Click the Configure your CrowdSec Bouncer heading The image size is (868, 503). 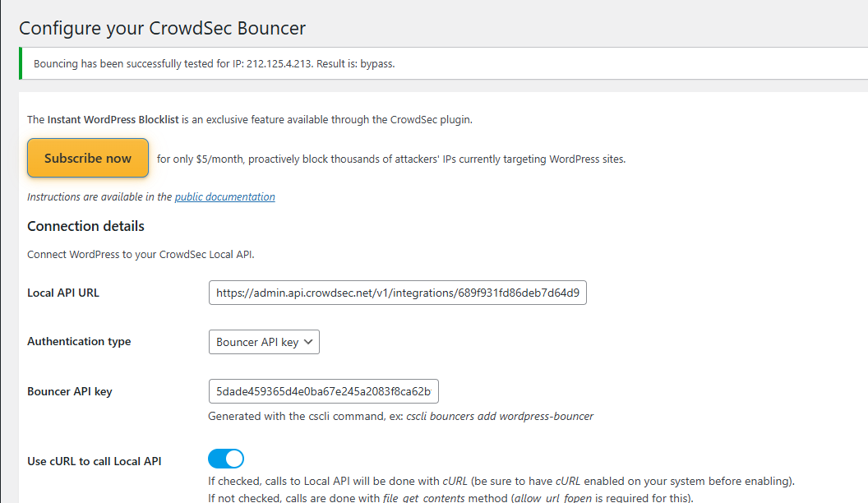point(162,28)
